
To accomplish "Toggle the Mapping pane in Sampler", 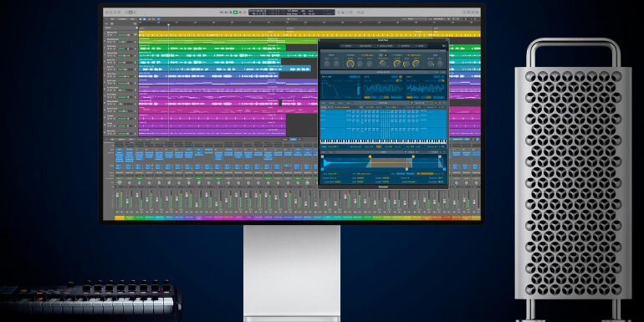I will click(x=404, y=46).
